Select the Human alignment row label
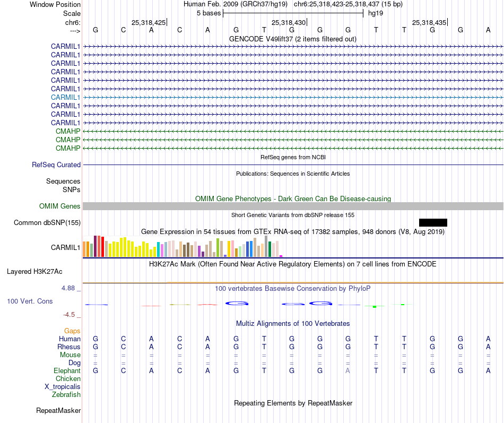 click(69, 339)
